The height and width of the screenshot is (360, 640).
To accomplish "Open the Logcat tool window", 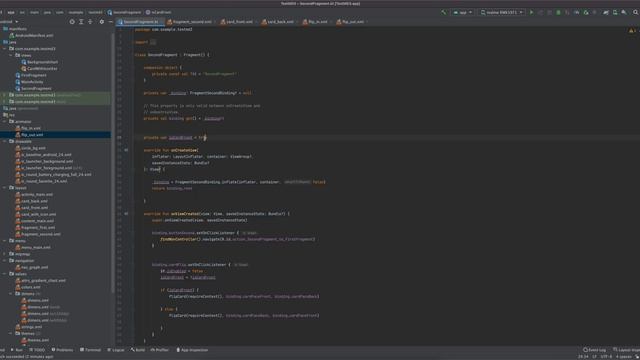I will (x=116, y=350).
